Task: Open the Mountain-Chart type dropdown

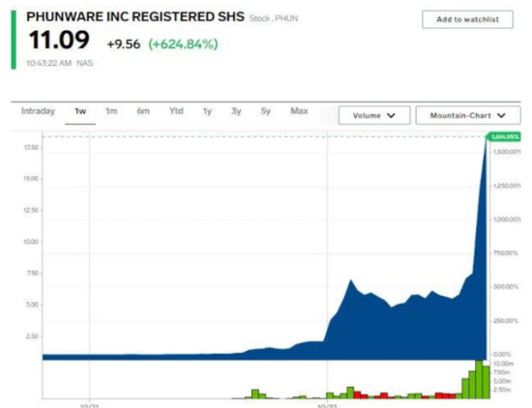Action: [x=468, y=115]
